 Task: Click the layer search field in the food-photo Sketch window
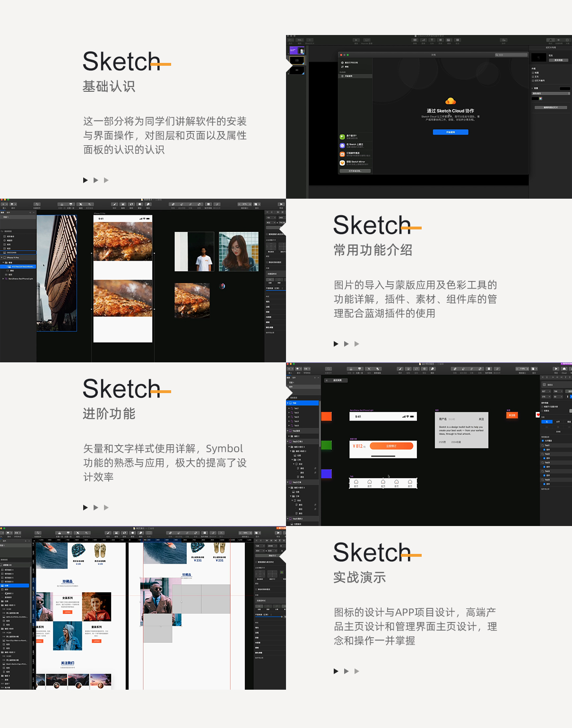tap(18, 231)
